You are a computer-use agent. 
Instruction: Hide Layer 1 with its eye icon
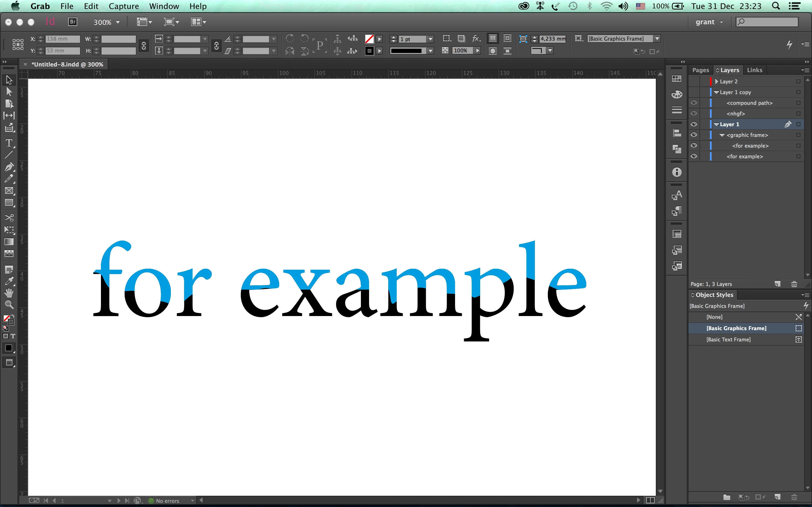point(694,124)
